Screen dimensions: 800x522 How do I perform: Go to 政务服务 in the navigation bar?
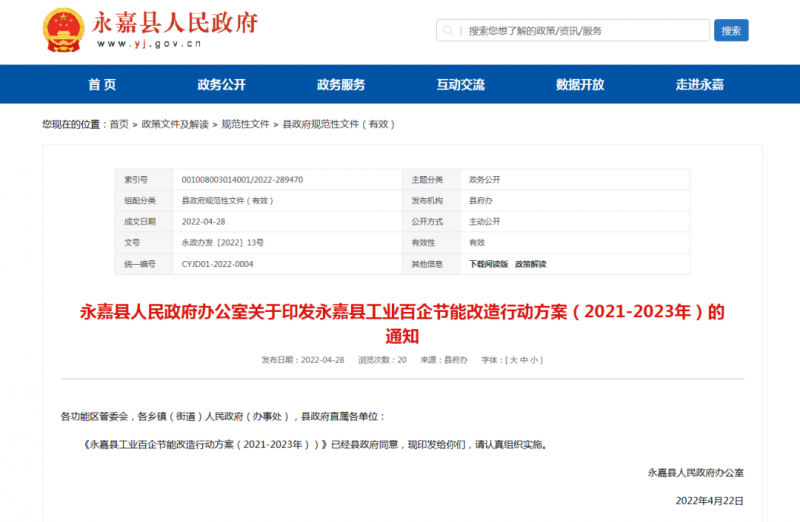pos(341,85)
